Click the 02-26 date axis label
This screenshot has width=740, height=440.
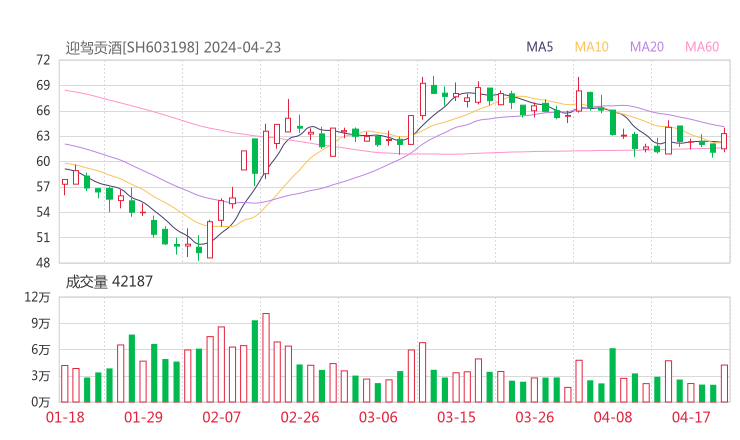(x=300, y=417)
